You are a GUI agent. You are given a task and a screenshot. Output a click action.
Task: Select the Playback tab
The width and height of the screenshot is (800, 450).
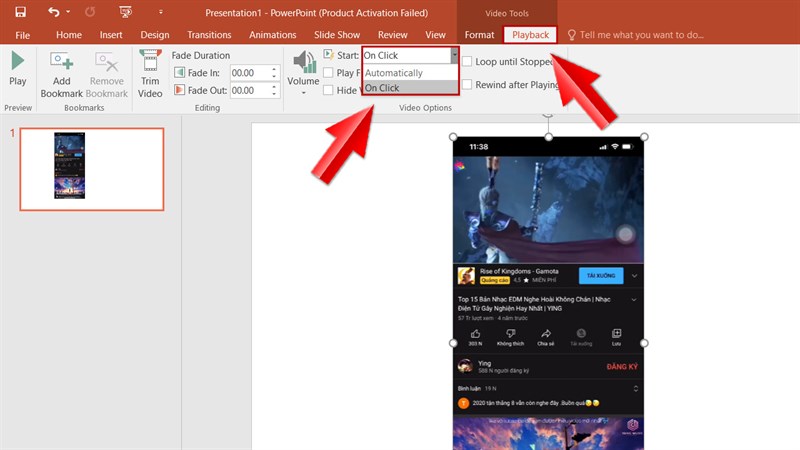(530, 35)
